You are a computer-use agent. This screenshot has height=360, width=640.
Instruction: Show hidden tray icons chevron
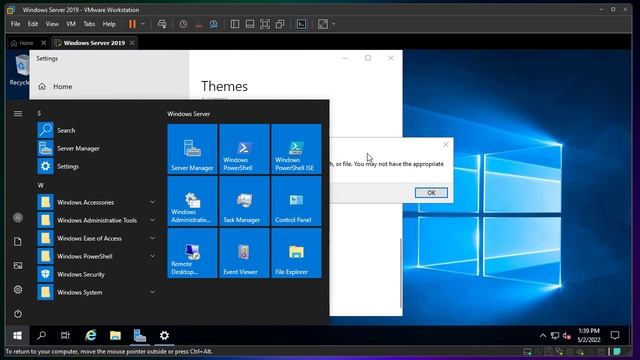click(x=543, y=336)
